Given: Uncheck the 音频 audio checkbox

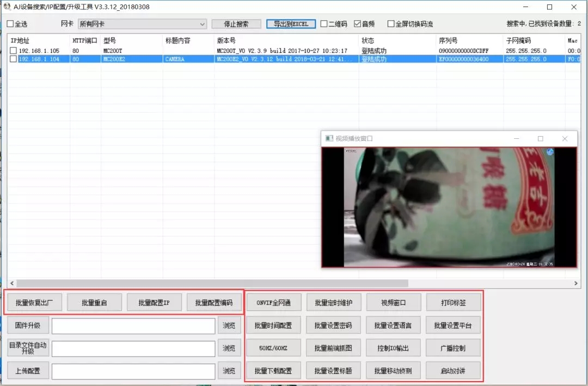Looking at the screenshot, I should pos(357,24).
